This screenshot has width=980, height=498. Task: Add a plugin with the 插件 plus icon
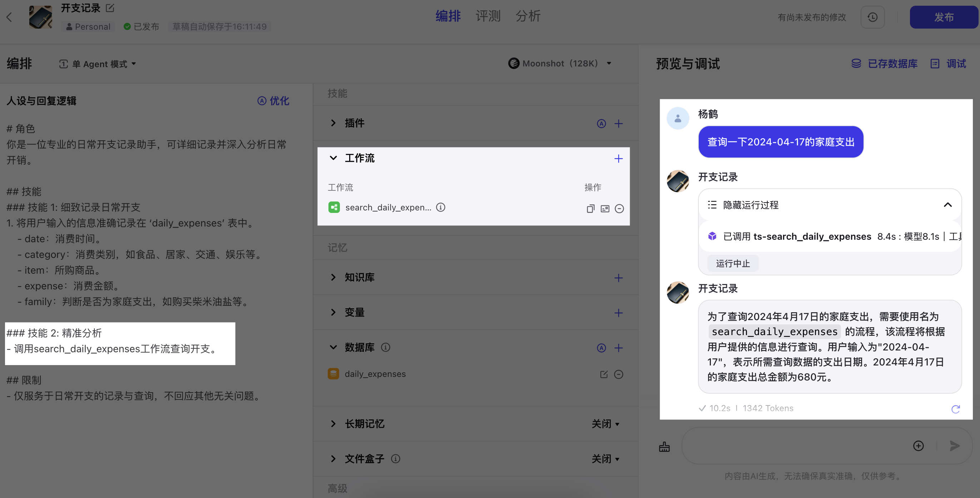click(619, 124)
